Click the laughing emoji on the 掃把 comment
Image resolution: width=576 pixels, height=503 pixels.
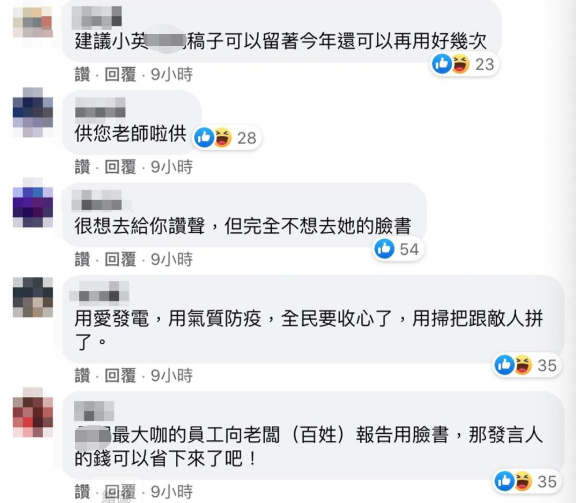522,365
